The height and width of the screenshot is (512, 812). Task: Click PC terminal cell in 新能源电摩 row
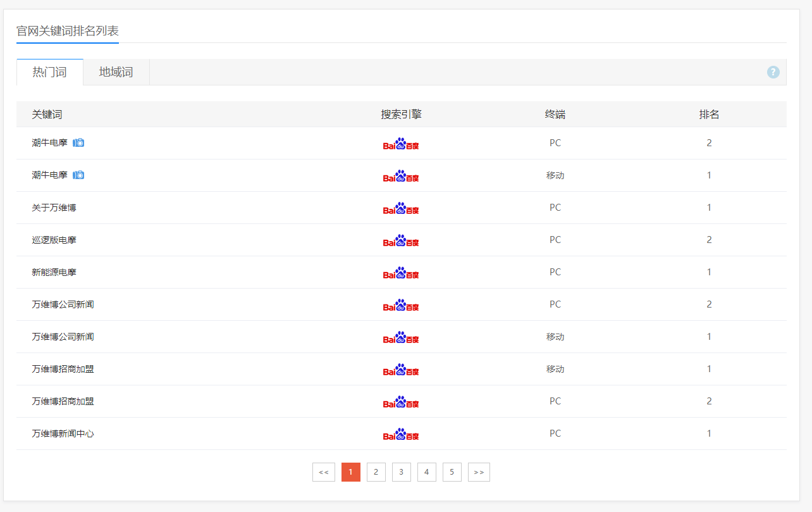(x=555, y=272)
